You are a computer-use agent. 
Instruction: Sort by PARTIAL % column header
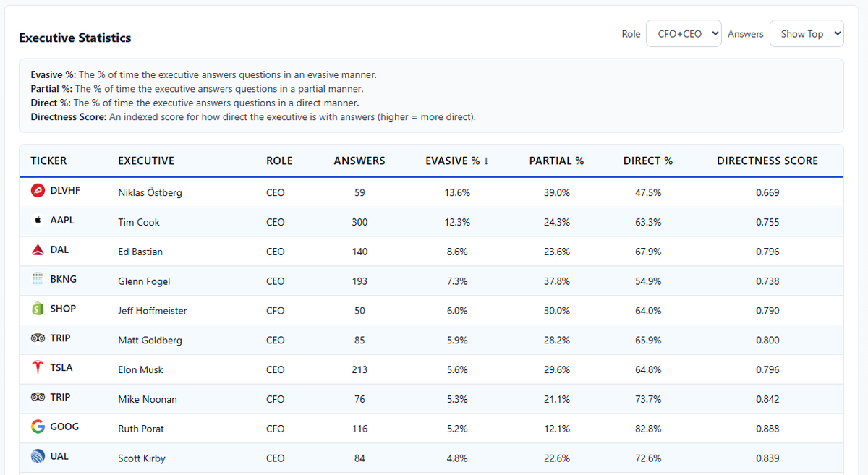point(556,161)
